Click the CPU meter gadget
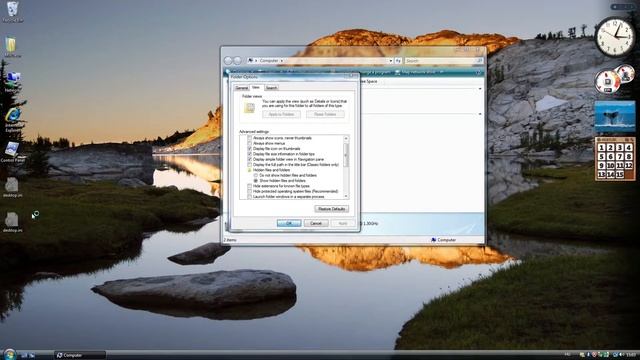Image resolution: width=640 pixels, height=360 pixels. coord(614,80)
